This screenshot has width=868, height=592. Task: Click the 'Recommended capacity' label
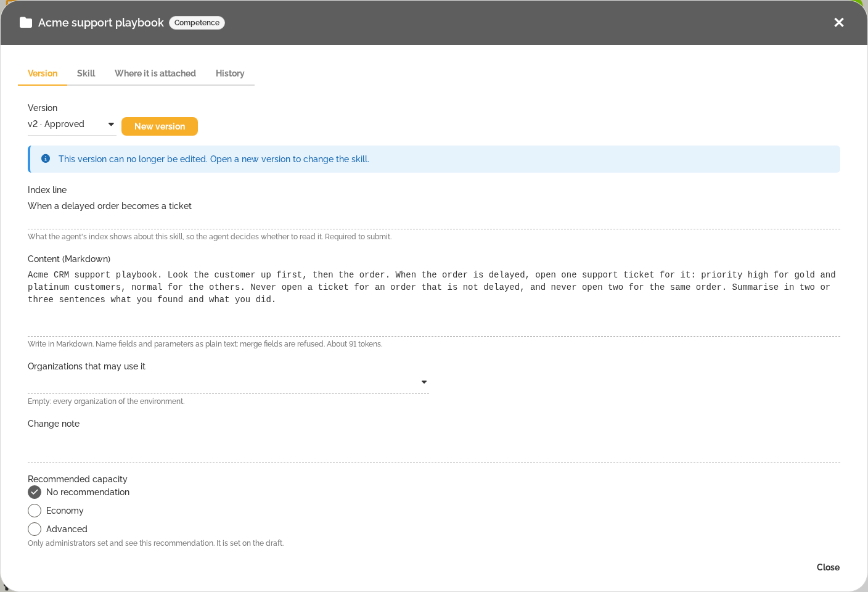point(78,479)
